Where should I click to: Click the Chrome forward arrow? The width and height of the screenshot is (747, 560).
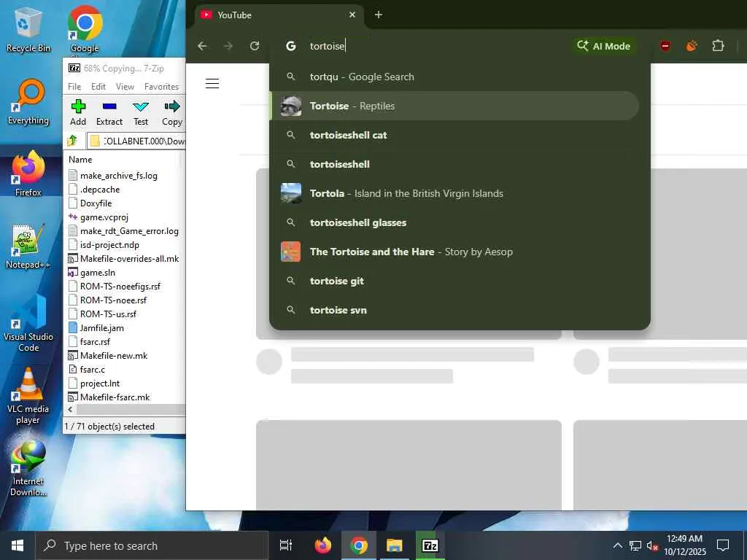pyautogui.click(x=228, y=46)
